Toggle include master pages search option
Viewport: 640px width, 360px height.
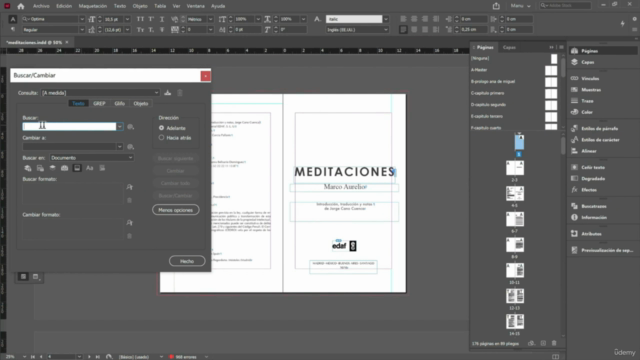click(64, 168)
